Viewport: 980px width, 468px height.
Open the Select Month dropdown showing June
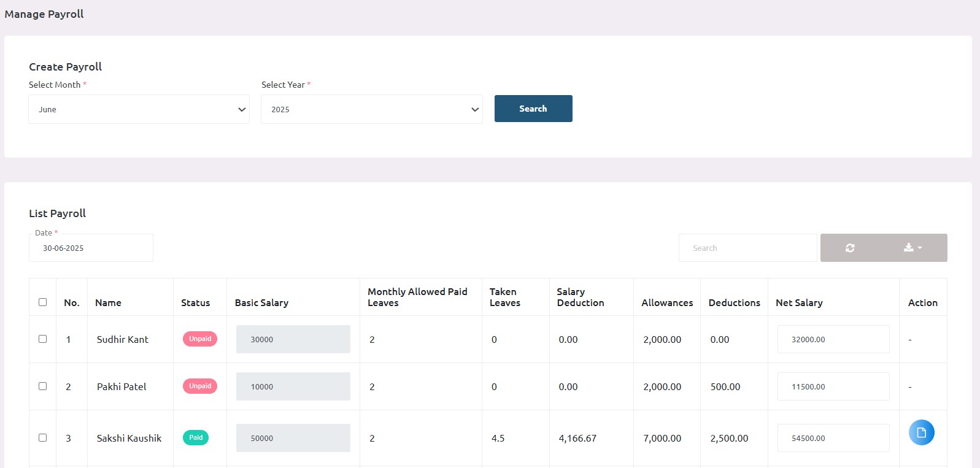pyautogui.click(x=139, y=109)
